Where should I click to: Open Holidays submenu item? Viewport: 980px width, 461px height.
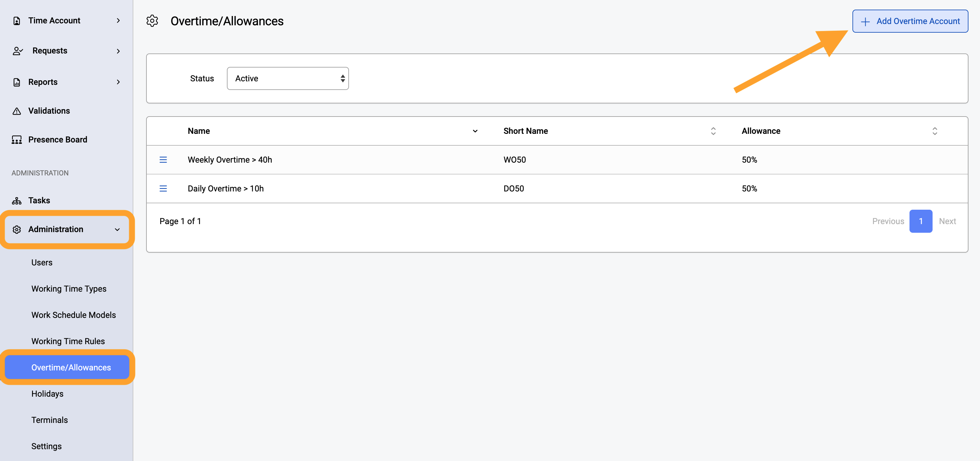(47, 394)
